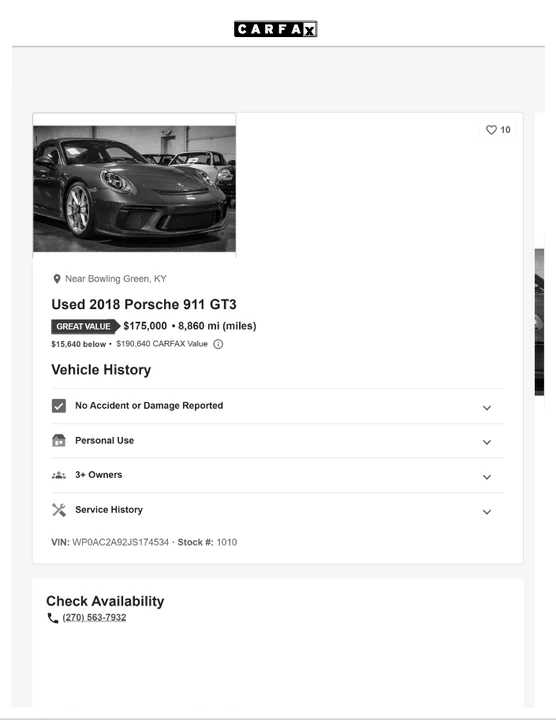Image resolution: width=556 pixels, height=720 pixels.
Task: Click the Service History label
Action: (109, 510)
